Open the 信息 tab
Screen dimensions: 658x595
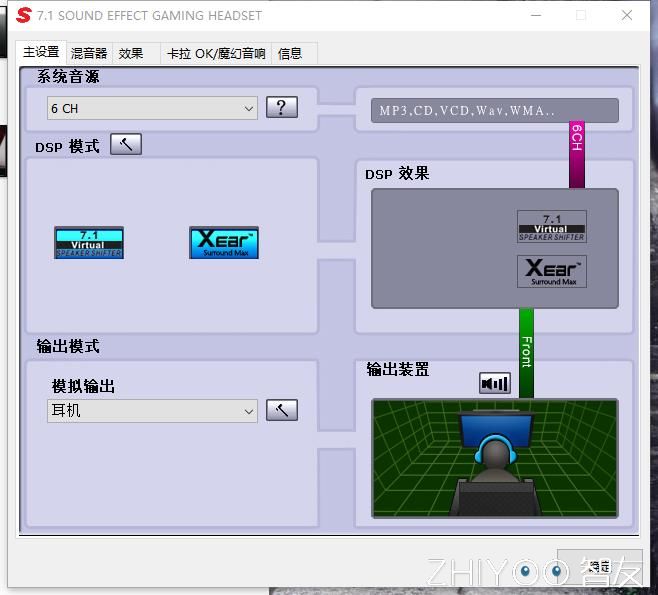click(290, 54)
